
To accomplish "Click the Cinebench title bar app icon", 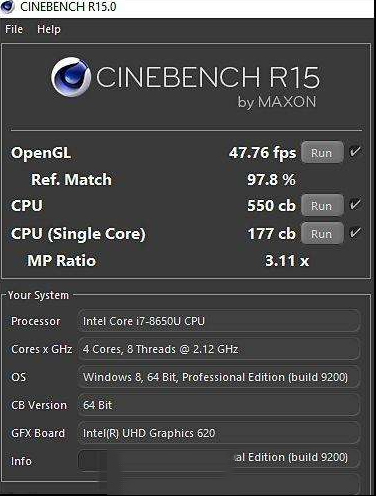I will [x=7, y=6].
